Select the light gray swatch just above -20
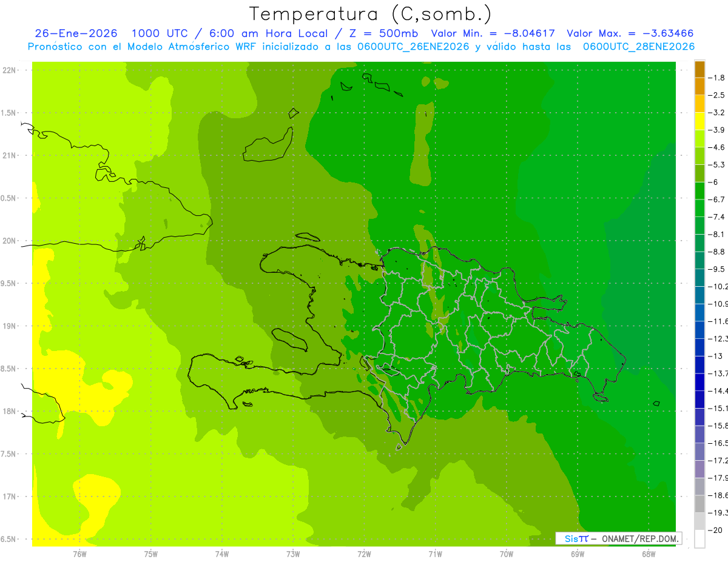 click(699, 521)
